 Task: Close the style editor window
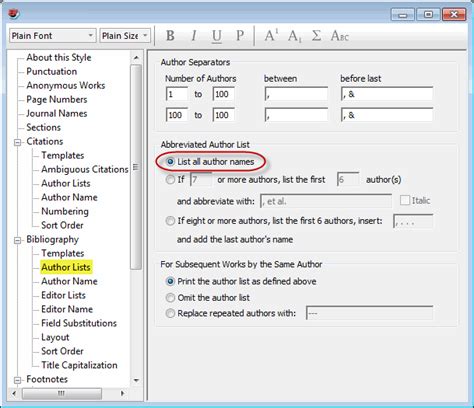coord(454,14)
